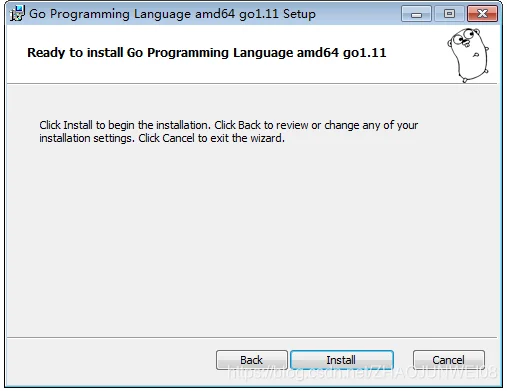This screenshot has width=507, height=391.
Task: Click Install to begin the installation
Action: coord(342,360)
